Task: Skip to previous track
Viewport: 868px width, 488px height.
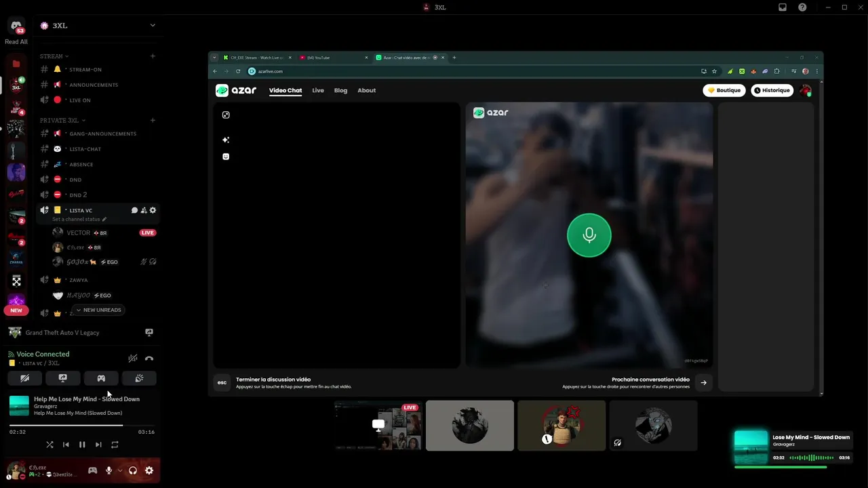Action: (66, 445)
